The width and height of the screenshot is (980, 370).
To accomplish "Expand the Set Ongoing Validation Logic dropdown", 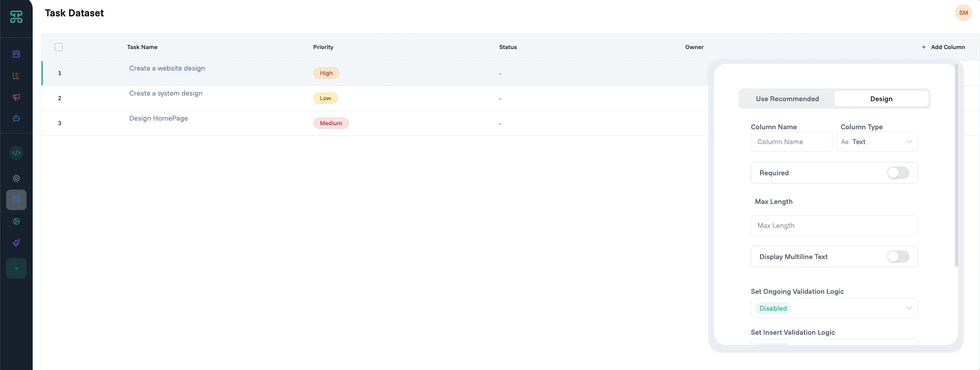I will click(x=834, y=308).
